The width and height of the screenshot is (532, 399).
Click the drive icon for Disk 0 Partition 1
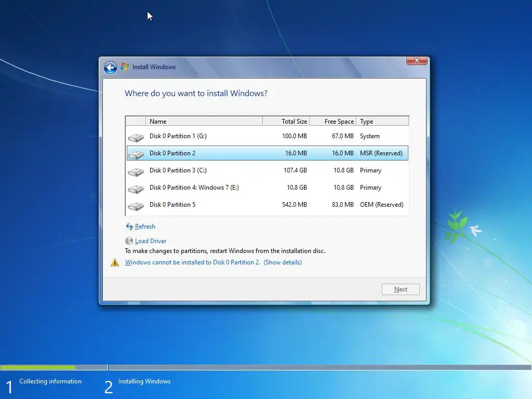(136, 137)
